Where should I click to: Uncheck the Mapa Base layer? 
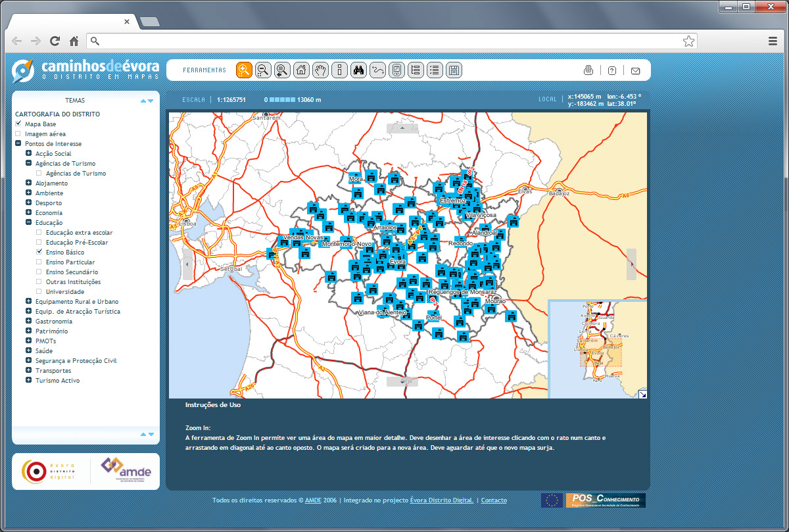pyautogui.click(x=18, y=124)
